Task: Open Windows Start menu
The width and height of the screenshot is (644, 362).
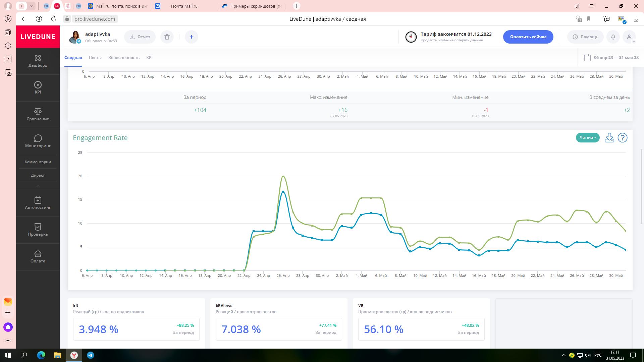Action: click(x=8, y=355)
